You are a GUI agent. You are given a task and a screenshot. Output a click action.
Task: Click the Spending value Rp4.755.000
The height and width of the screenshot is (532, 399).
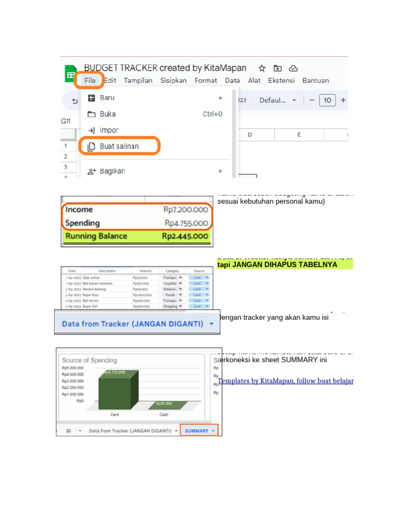point(187,223)
